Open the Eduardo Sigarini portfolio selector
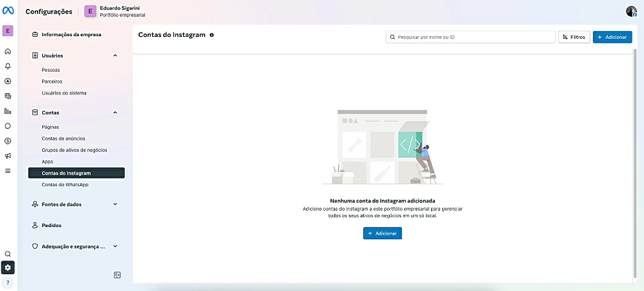The image size is (644, 291). [x=115, y=12]
